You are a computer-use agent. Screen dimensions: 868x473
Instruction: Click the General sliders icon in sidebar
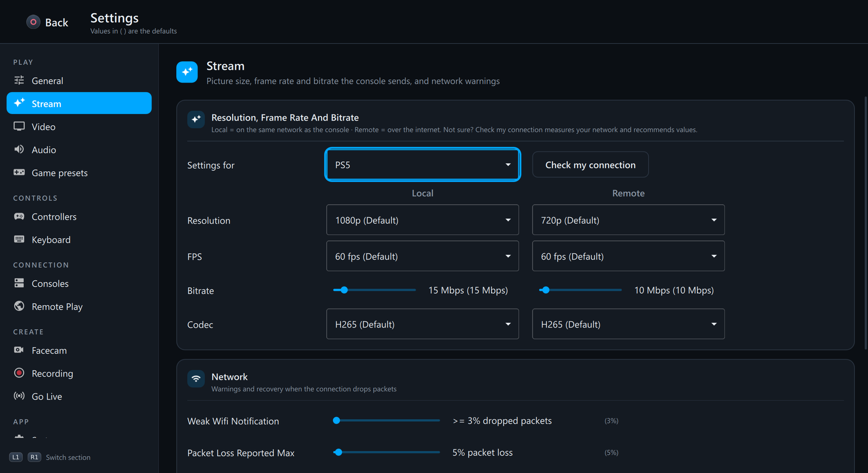click(19, 80)
